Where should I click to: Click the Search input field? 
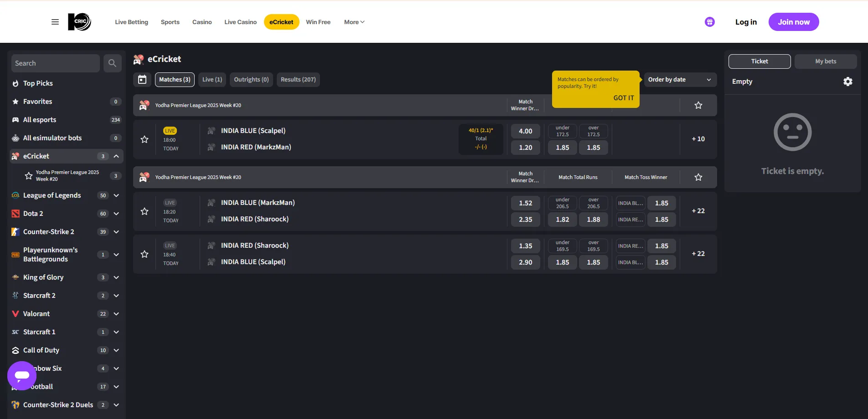pyautogui.click(x=56, y=63)
